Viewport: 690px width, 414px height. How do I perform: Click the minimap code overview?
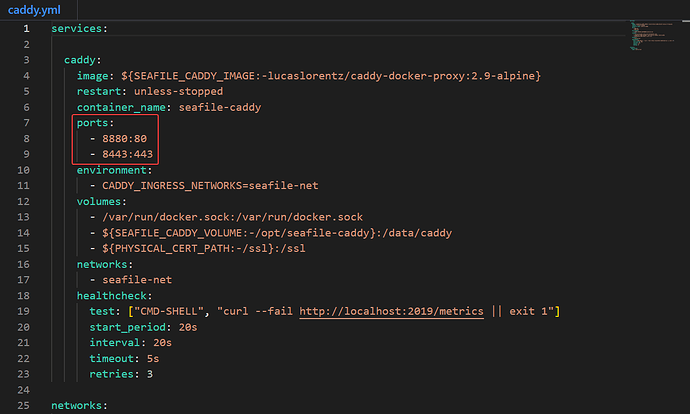coord(653,35)
